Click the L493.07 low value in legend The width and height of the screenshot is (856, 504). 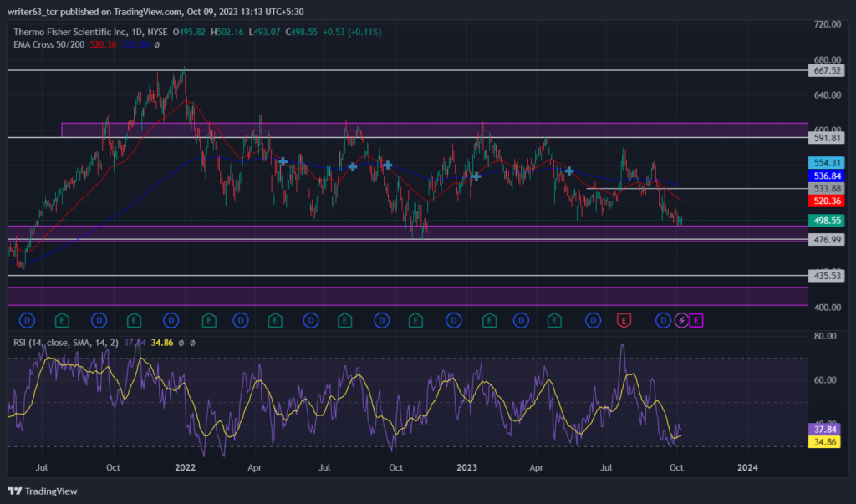[264, 33]
